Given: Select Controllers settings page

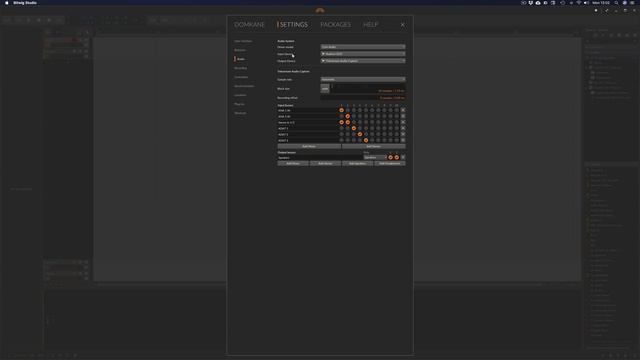Looking at the screenshot, I should pyautogui.click(x=241, y=77).
